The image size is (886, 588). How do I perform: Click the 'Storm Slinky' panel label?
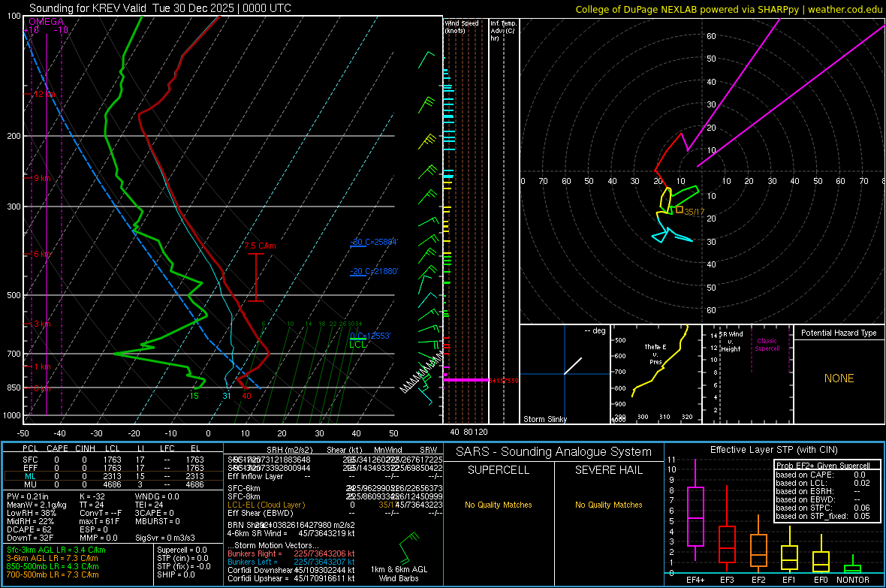pos(544,419)
